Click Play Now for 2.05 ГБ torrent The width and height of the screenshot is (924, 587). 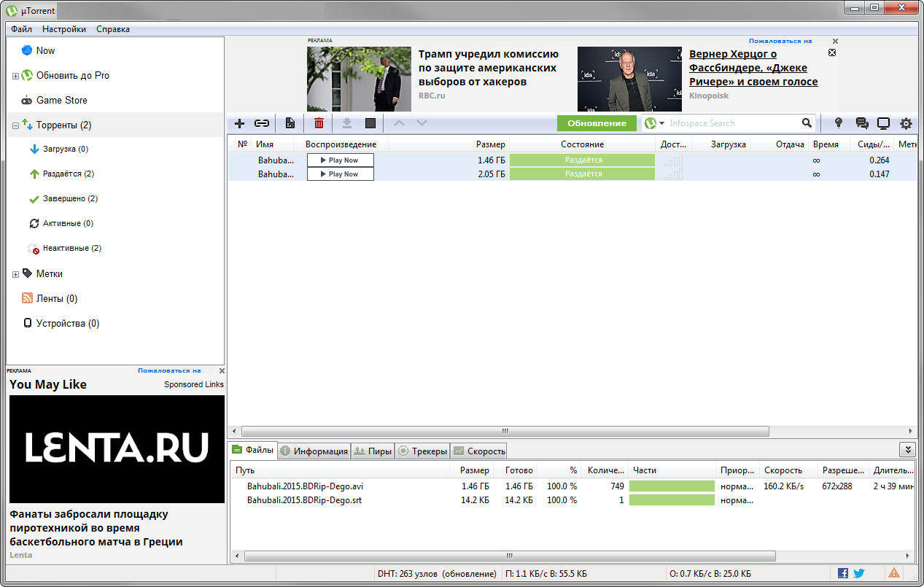coord(340,174)
